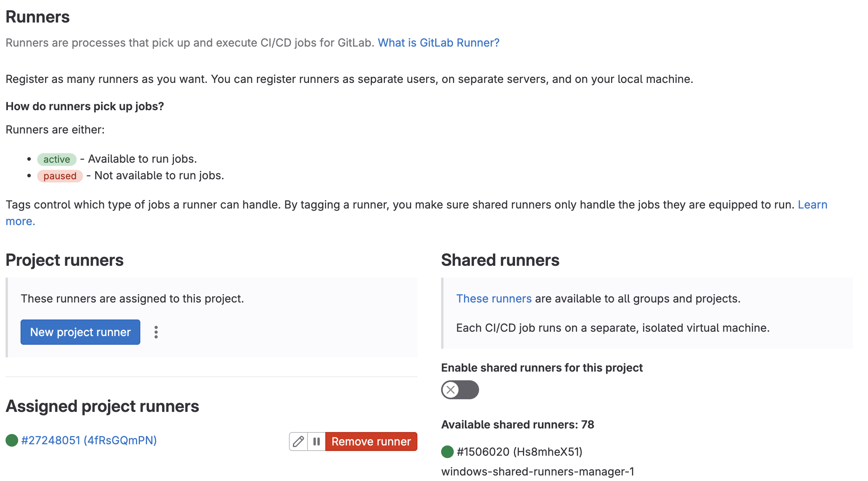The height and width of the screenshot is (481, 868).
Task: Click the green active badge
Action: 57,159
